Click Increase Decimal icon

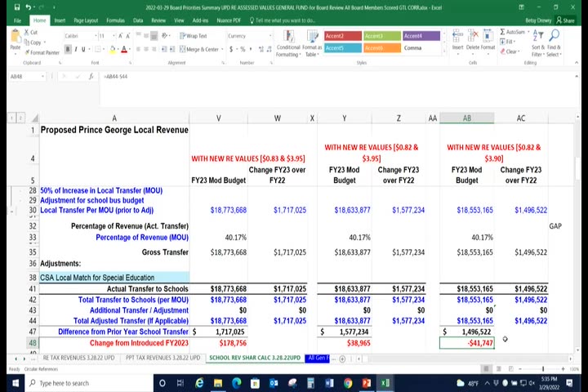[261, 49]
